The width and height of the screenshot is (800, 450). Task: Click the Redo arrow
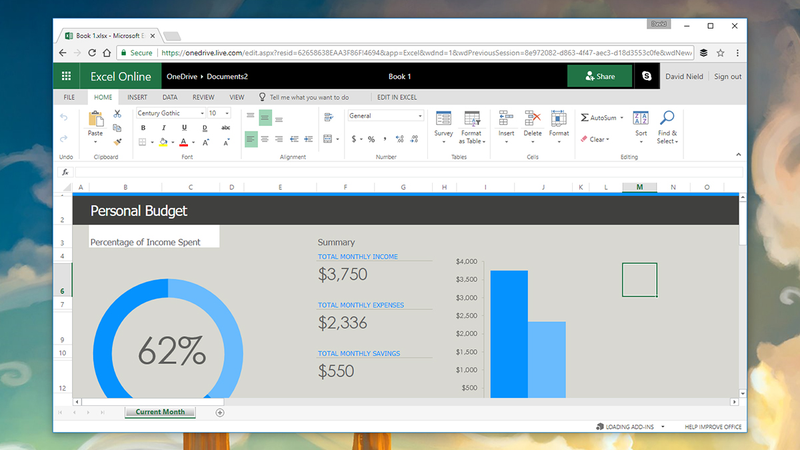tap(64, 138)
